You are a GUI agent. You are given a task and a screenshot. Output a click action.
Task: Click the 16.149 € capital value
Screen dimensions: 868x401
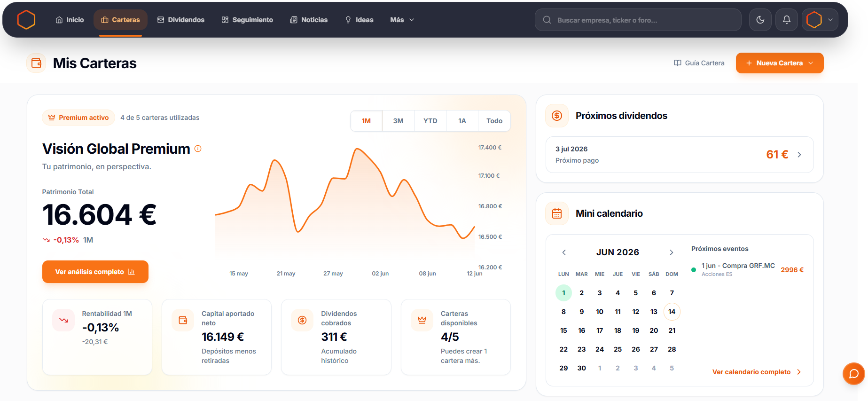(223, 337)
